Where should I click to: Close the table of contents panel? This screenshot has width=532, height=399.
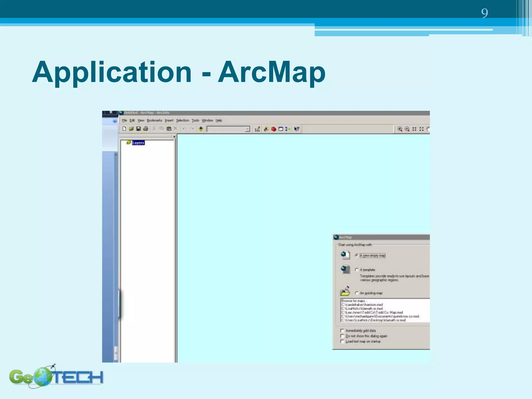click(174, 136)
